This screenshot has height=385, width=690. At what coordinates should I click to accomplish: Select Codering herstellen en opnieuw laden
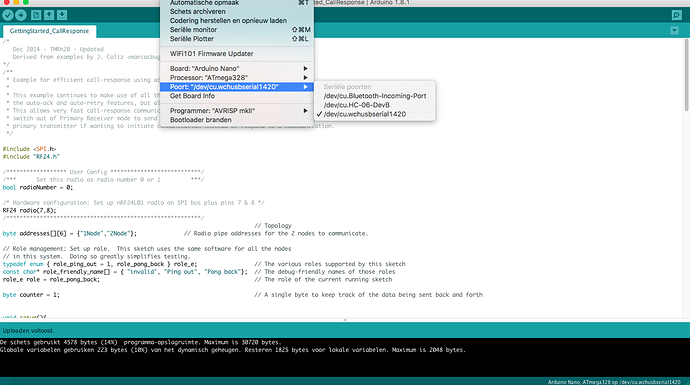(237, 21)
